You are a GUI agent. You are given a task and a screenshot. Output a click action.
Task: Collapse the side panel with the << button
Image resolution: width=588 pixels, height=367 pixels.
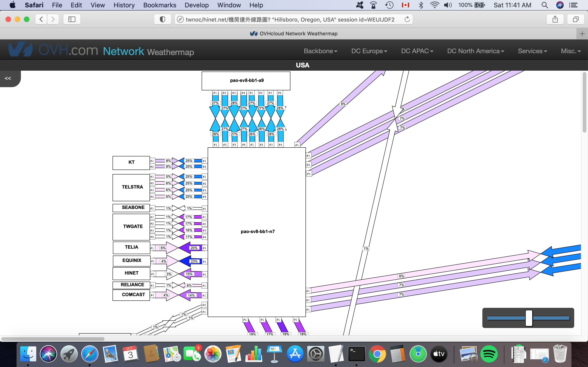[x=8, y=78]
